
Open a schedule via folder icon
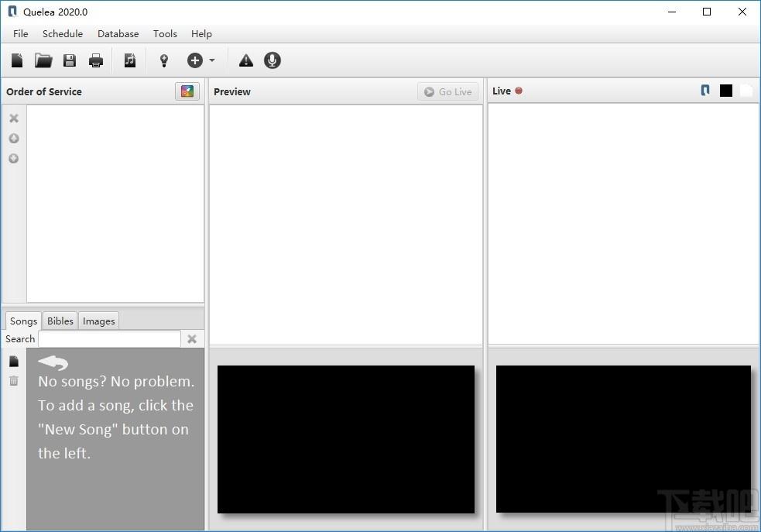[x=43, y=60]
